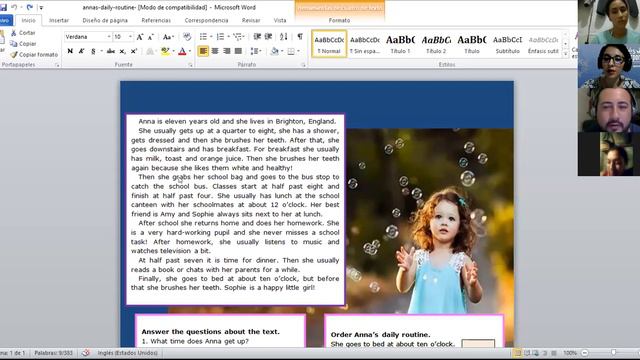Show paragraph marks with pilcrow icon
Screen dimensions: 640x360
coord(300,37)
